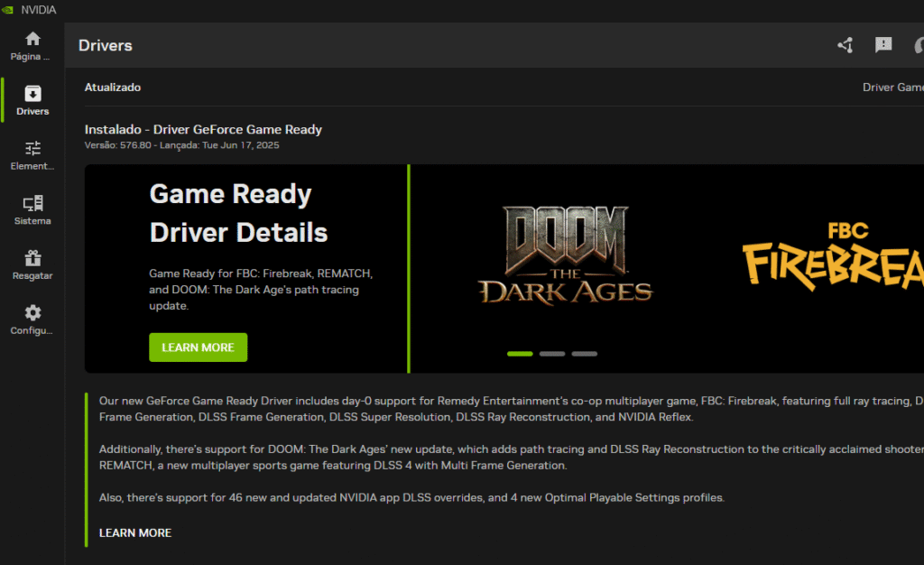Click the paragraph about DOOM path tracing update
The image size is (924, 565).
click(512, 458)
